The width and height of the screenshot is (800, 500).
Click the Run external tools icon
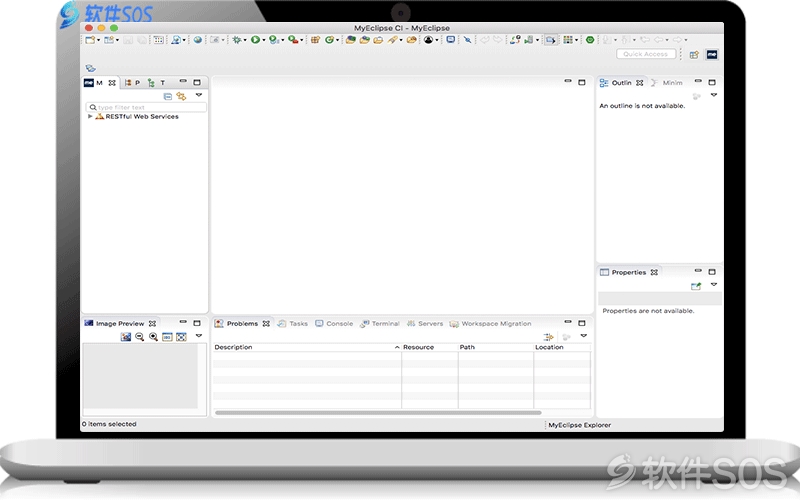[x=293, y=40]
